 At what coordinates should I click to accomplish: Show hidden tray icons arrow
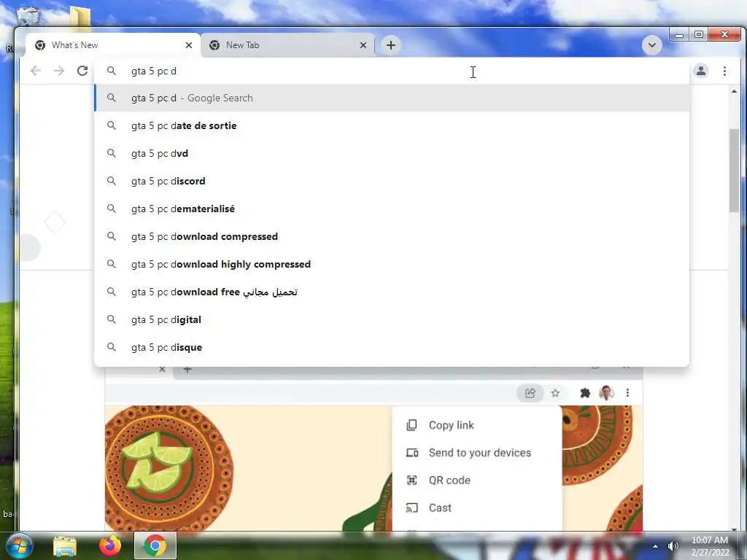coord(655,546)
